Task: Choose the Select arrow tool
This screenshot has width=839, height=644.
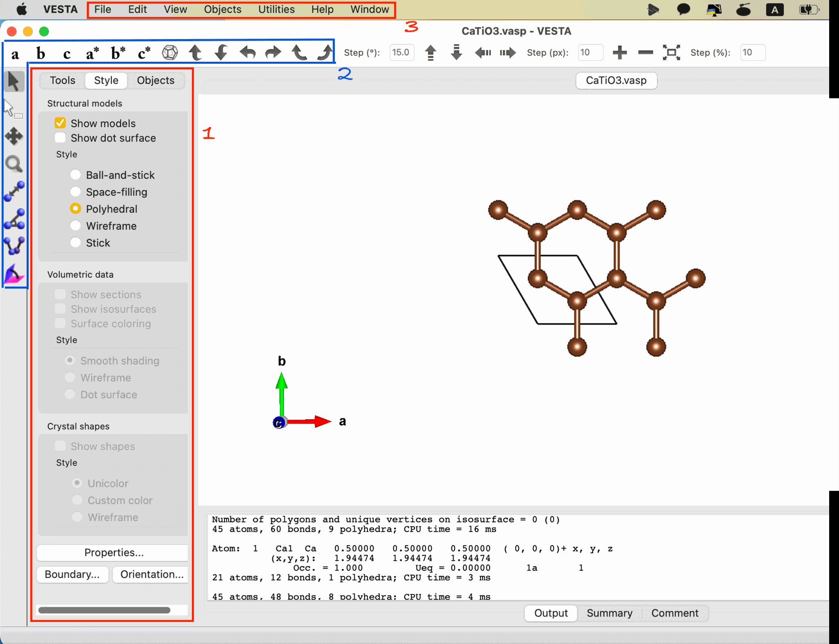Action: coord(14,81)
